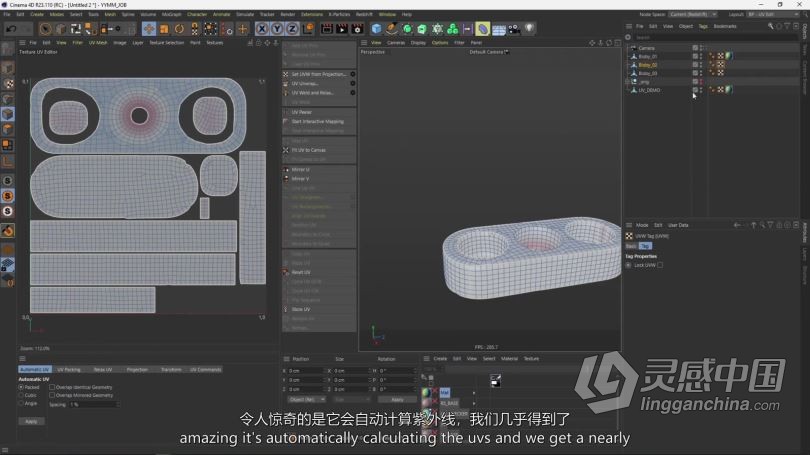Click the Position X value field
Viewport: 810px width, 455px height.
[x=305, y=371]
